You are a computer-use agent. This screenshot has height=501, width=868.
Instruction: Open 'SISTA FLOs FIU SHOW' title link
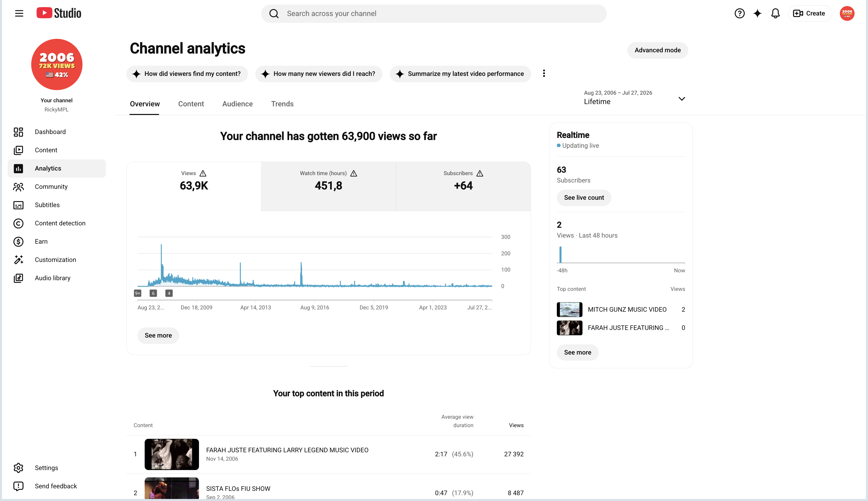pos(238,489)
